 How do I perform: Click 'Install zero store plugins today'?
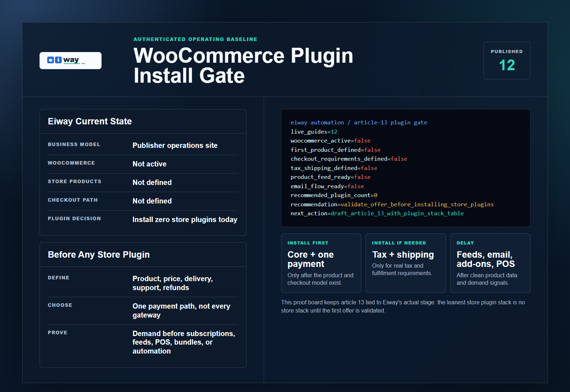(x=185, y=220)
